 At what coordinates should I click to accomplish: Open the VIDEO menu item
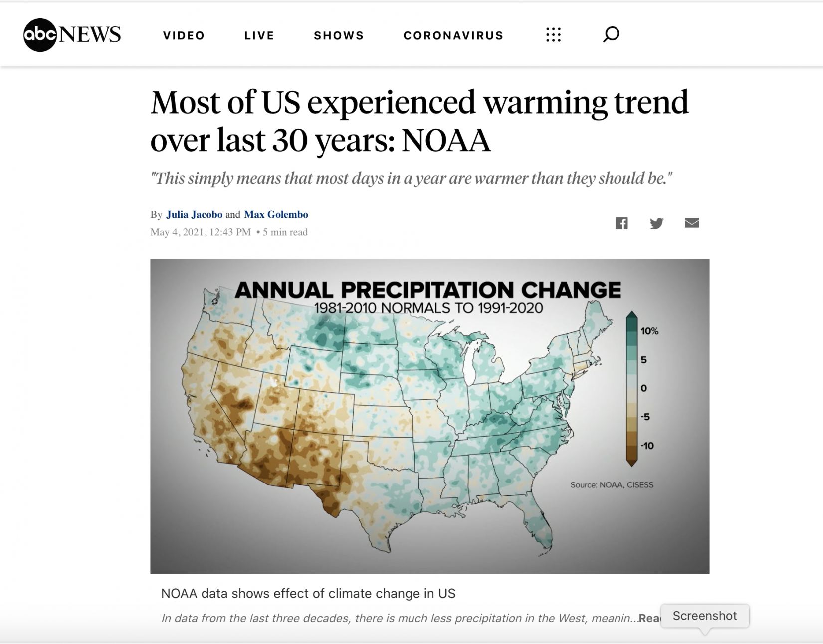(184, 35)
